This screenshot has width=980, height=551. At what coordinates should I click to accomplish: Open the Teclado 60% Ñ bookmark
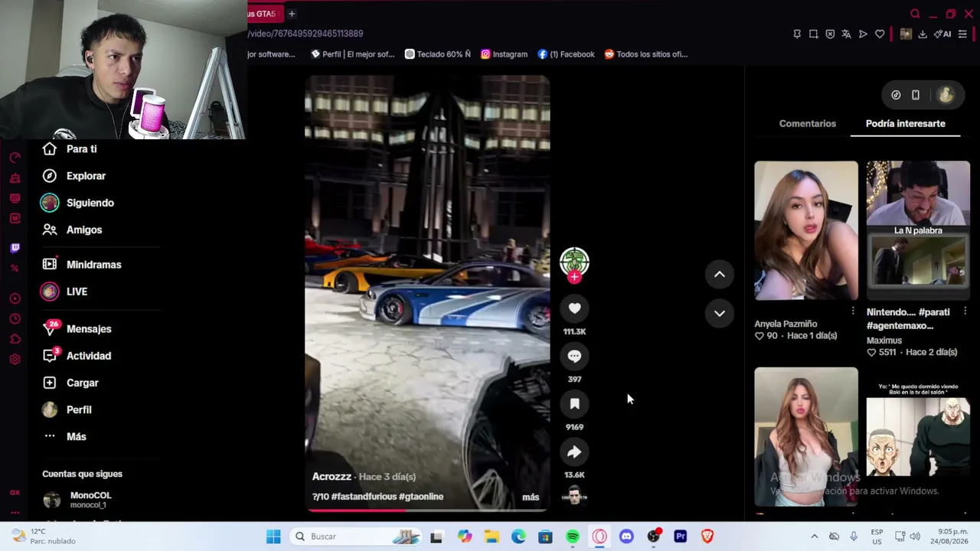(438, 54)
